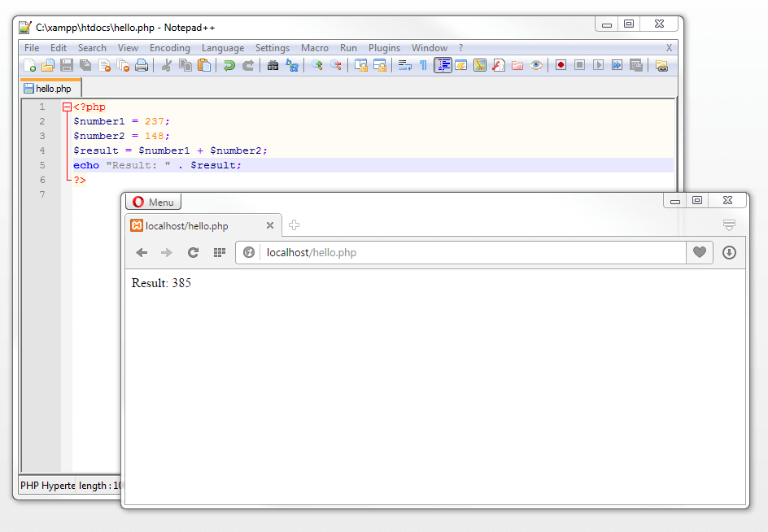Open the tab menu on Opera's tab bar
The image size is (768, 532).
point(729,226)
